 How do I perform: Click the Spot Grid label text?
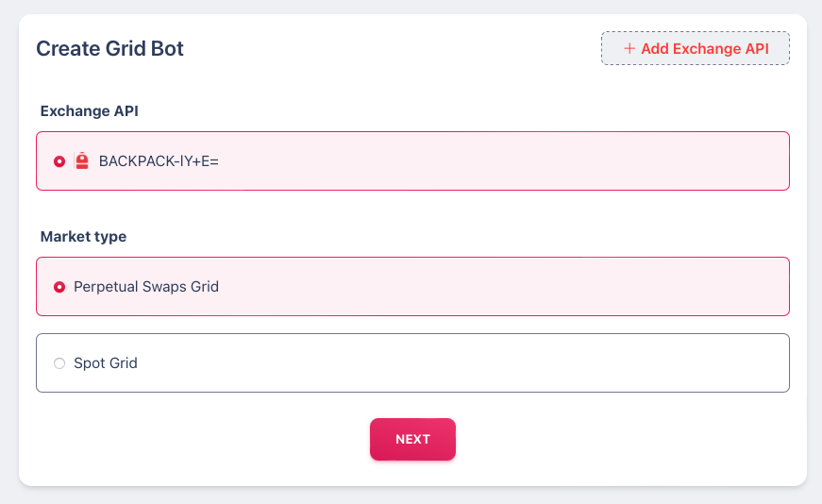click(x=106, y=363)
